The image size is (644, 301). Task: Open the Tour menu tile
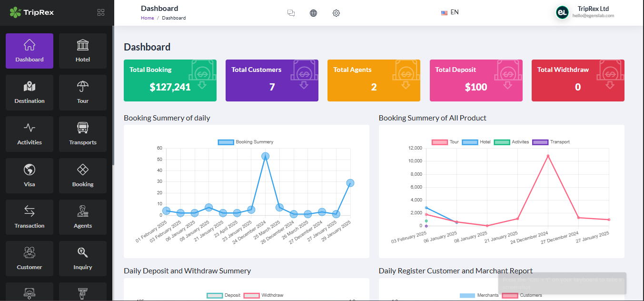pos(83,92)
